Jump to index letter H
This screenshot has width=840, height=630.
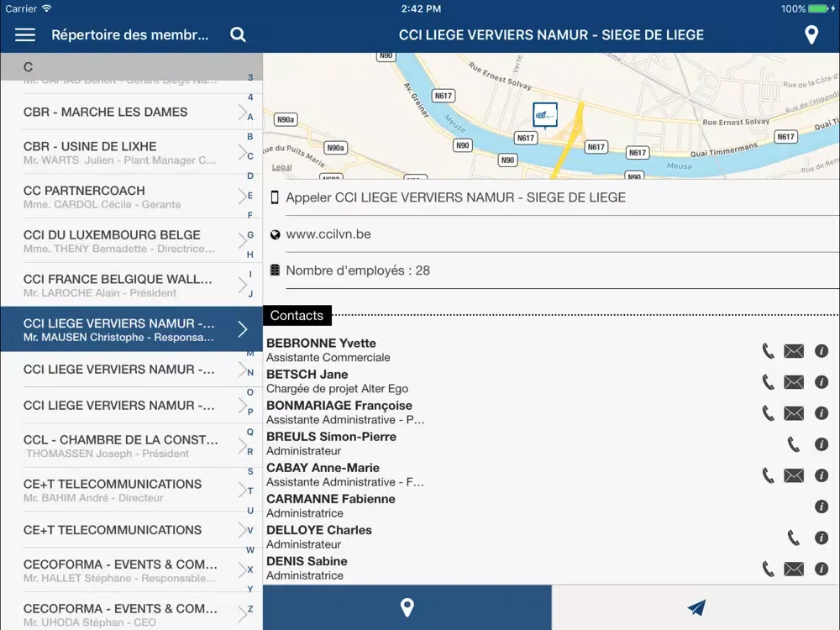coord(250,255)
